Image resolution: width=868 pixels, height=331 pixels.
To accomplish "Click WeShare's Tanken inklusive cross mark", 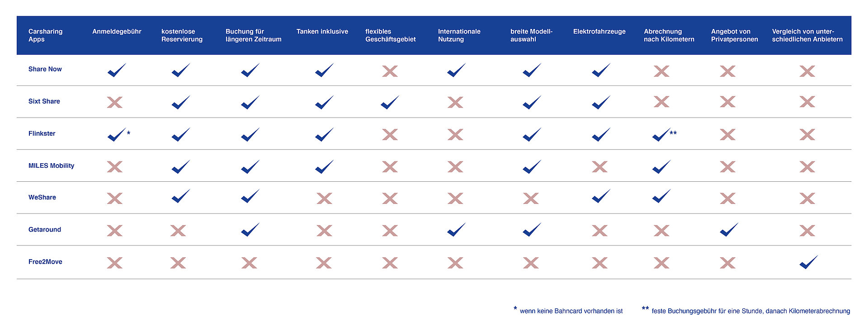I will (324, 199).
